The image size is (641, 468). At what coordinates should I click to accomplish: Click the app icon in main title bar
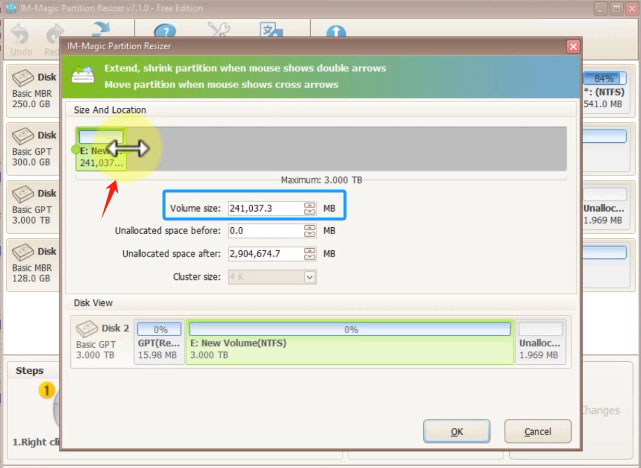coord(11,8)
